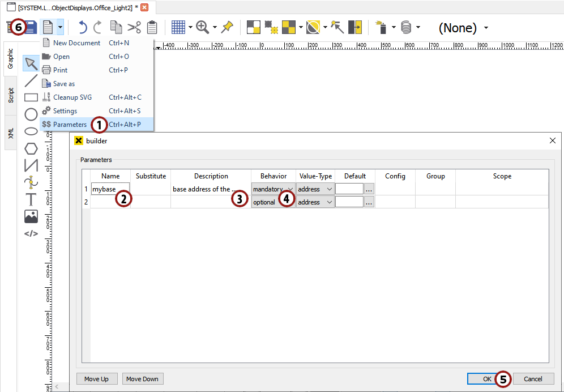Viewport: 564px width, 392px height.
Task: Open Value-Type dropdown in row 2
Action: 315,202
